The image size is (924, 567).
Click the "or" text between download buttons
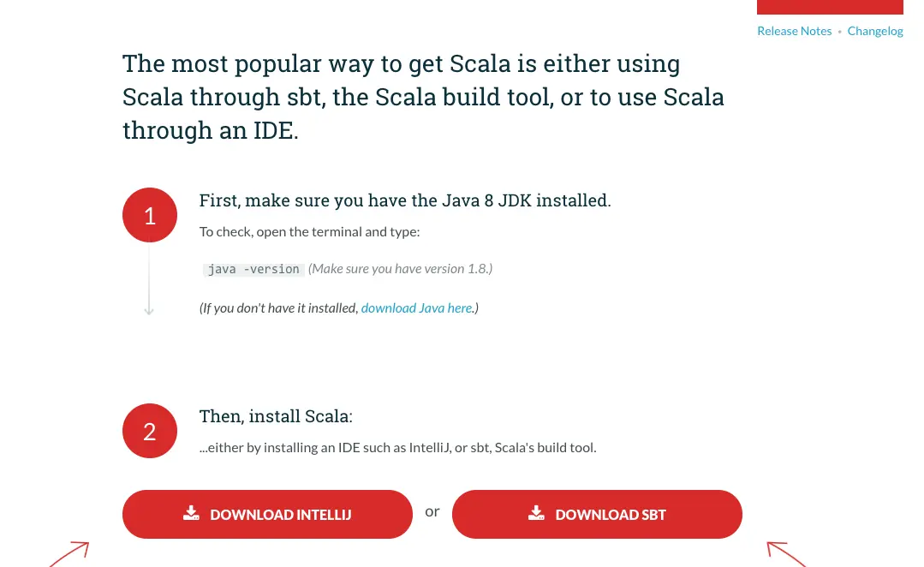click(x=432, y=511)
